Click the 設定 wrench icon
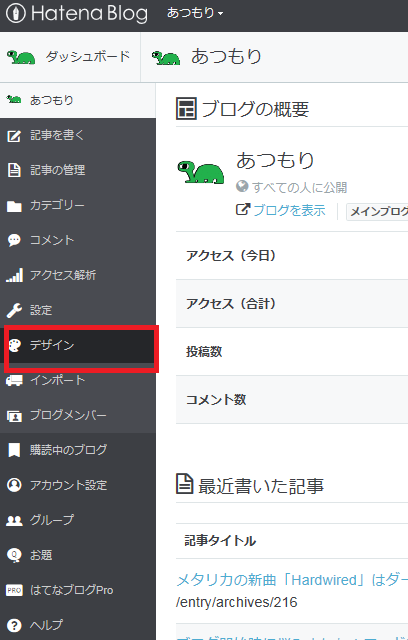Image resolution: width=408 pixels, height=640 pixels. (x=14, y=311)
